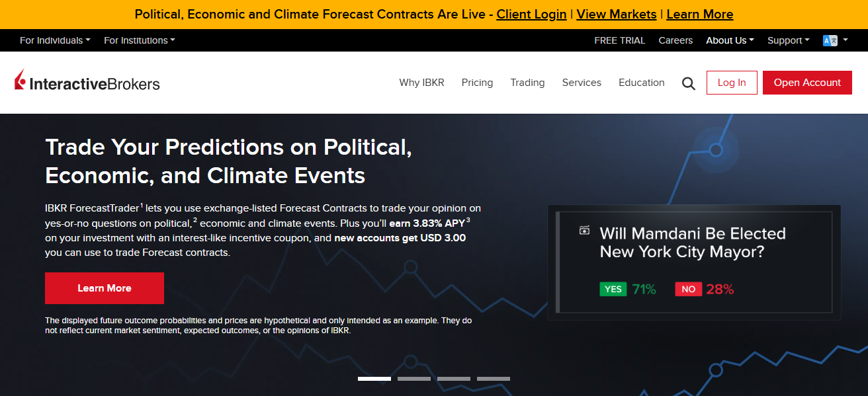Expand the For Individuals dropdown

tap(55, 40)
